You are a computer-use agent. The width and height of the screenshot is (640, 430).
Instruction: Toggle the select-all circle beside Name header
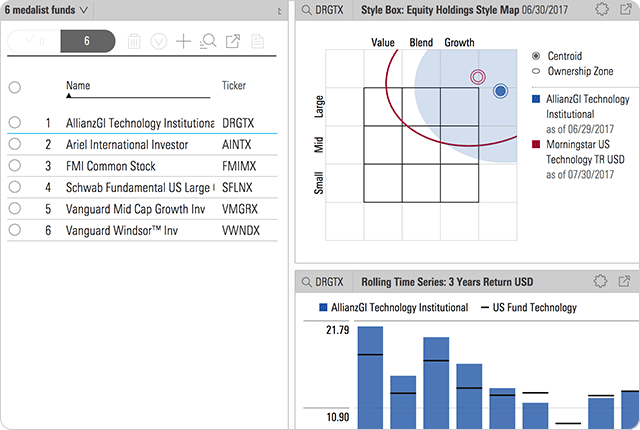[15, 87]
